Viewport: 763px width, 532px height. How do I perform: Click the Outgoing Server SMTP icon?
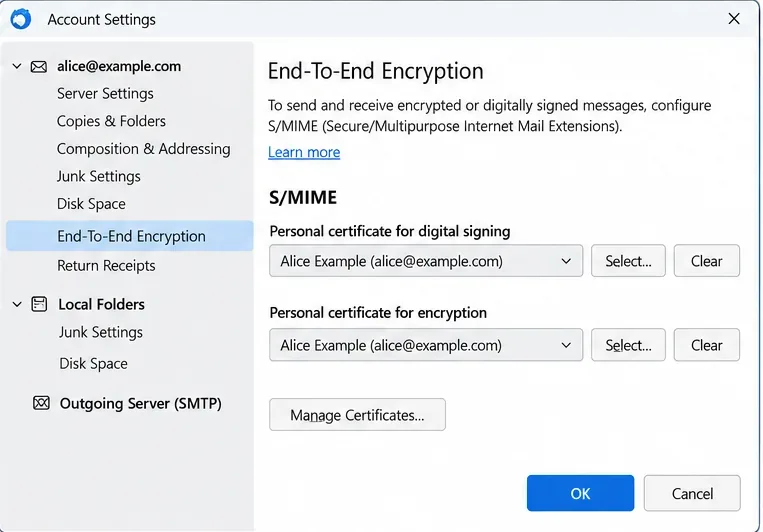[x=41, y=403]
